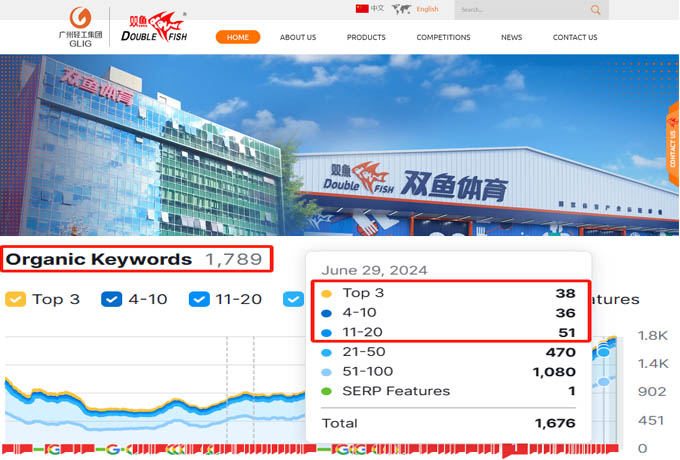
Task: Open the ABOUT US menu
Action: [298, 37]
